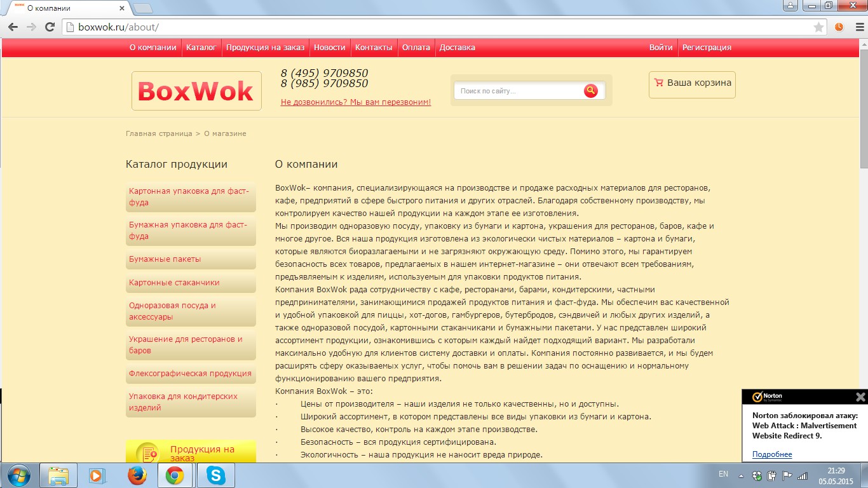Click the taskbar clock showing 21:29
This screenshot has height=488, width=868.
[836, 475]
